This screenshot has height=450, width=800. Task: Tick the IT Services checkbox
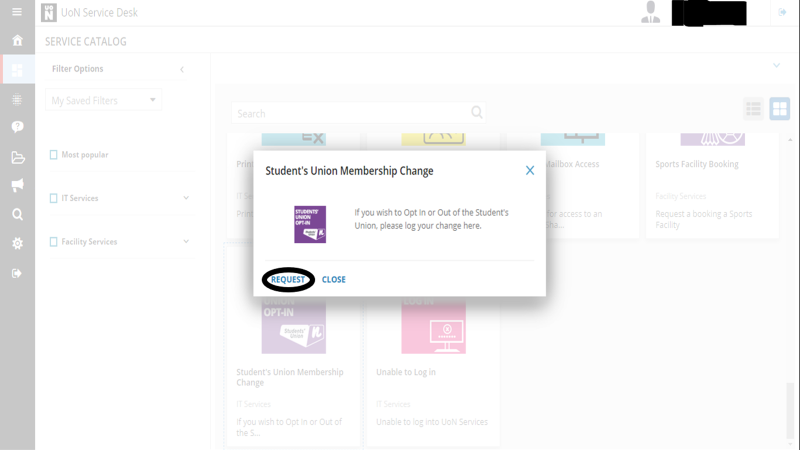click(54, 198)
